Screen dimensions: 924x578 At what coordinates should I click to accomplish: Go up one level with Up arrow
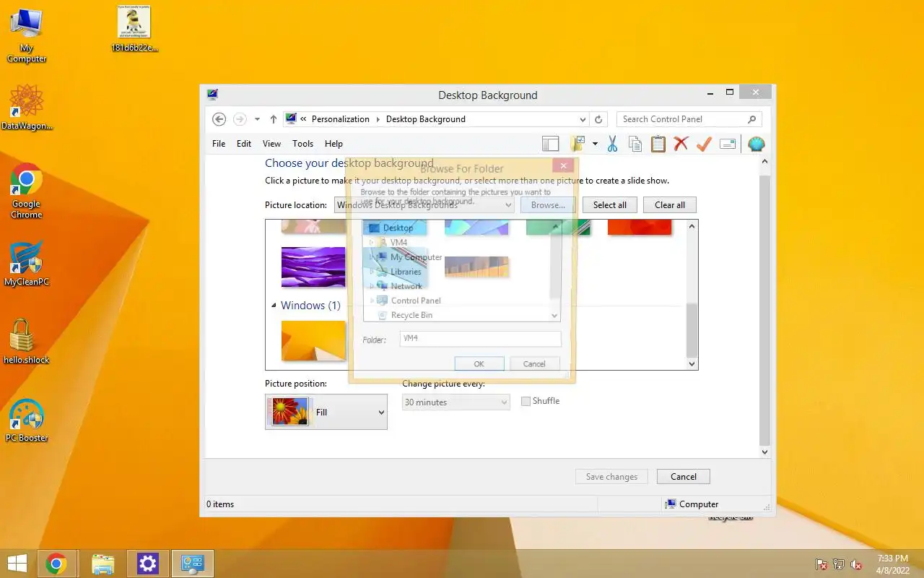pyautogui.click(x=274, y=119)
